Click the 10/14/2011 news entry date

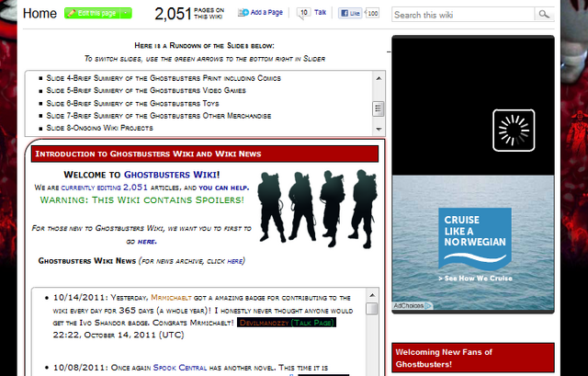[x=81, y=298]
